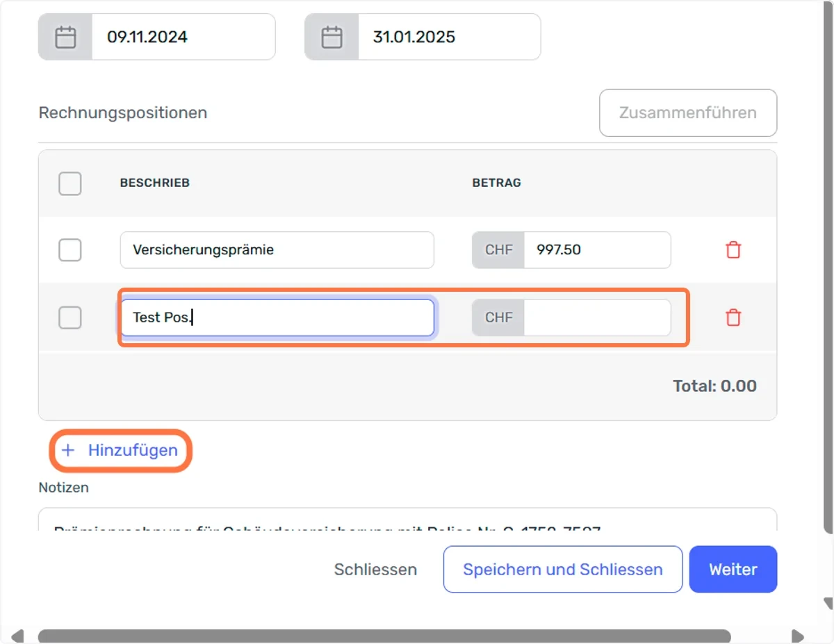Click the BETRAG column header
Screen dimensions: 834x644
point(497,183)
